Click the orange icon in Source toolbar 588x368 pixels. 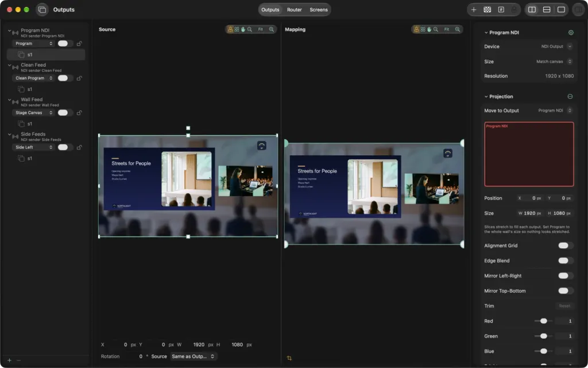(230, 29)
